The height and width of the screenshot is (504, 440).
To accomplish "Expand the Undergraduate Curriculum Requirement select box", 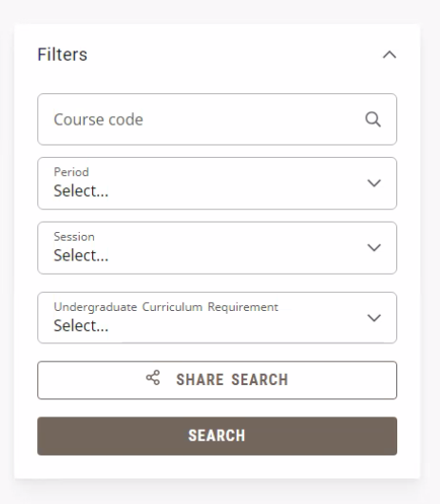I will tap(217, 318).
